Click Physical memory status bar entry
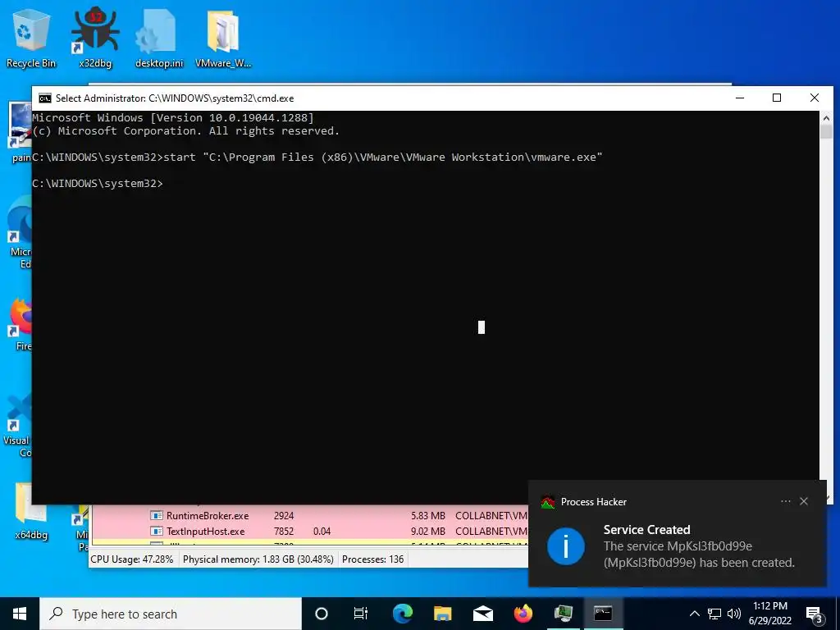Image resolution: width=840 pixels, height=630 pixels. pos(258,559)
